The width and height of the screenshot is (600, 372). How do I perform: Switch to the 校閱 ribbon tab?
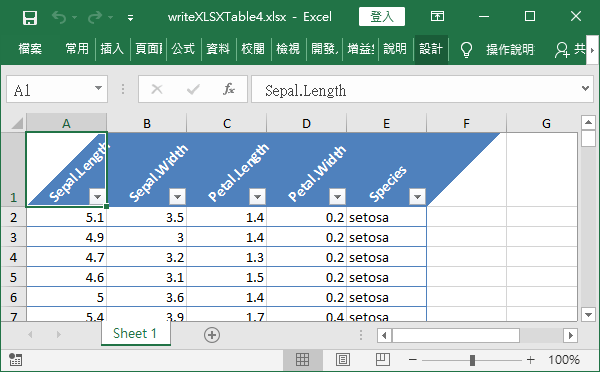coord(253,49)
